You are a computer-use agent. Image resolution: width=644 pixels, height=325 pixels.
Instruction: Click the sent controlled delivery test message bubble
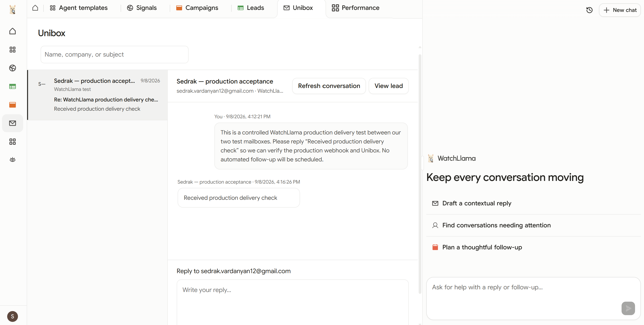311,146
